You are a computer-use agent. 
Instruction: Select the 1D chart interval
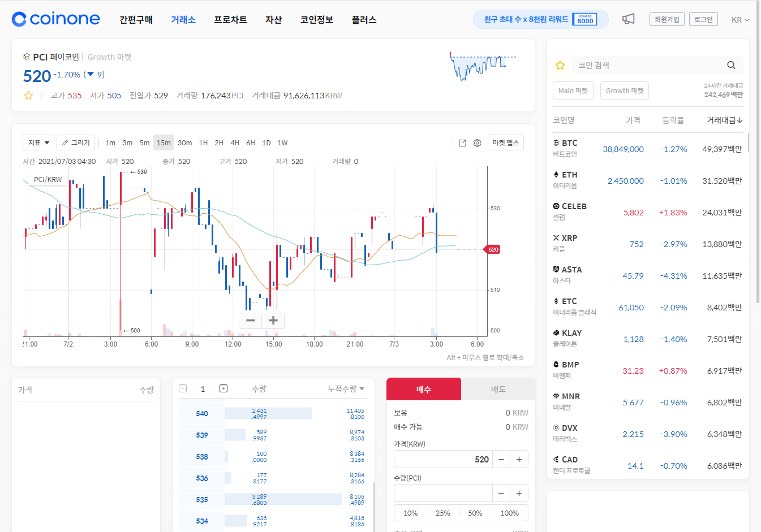click(x=266, y=143)
